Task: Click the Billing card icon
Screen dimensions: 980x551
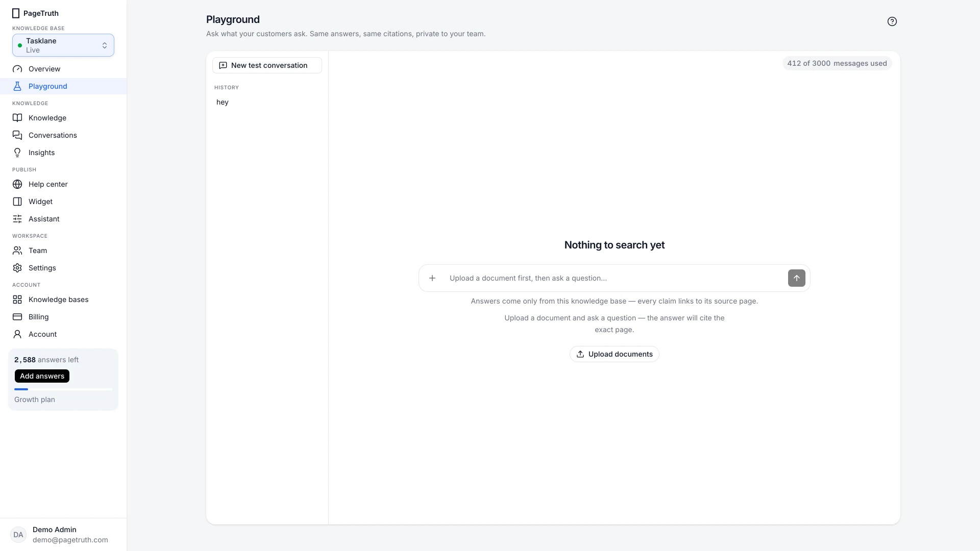Action: pyautogui.click(x=17, y=317)
